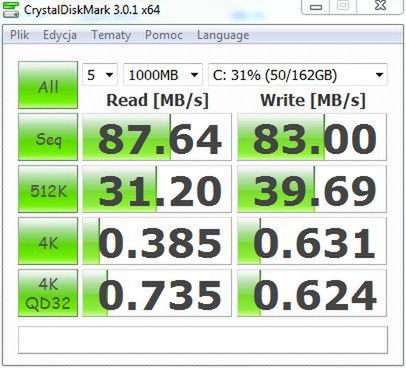Select the 512K read result 31.20

[x=157, y=189]
